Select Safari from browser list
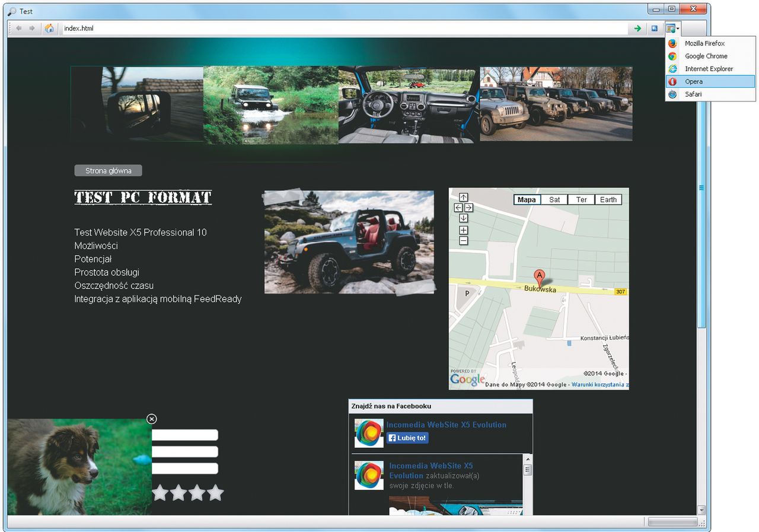This screenshot has width=759, height=532. click(x=710, y=94)
